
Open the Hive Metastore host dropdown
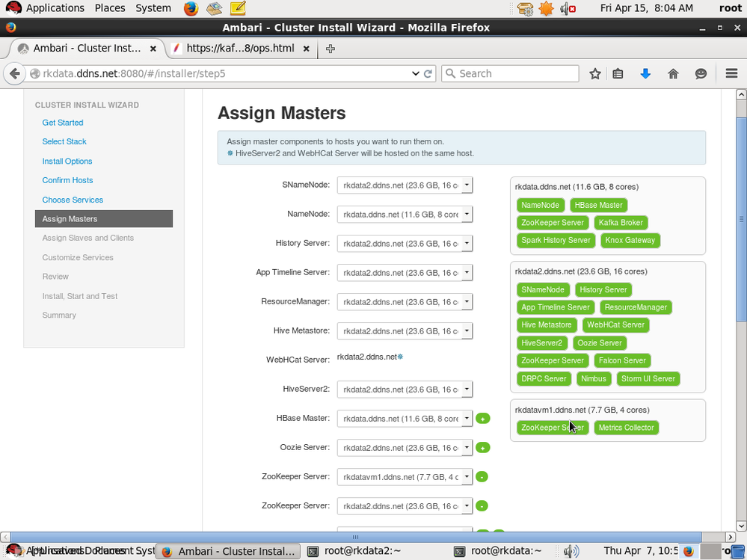[x=405, y=331]
